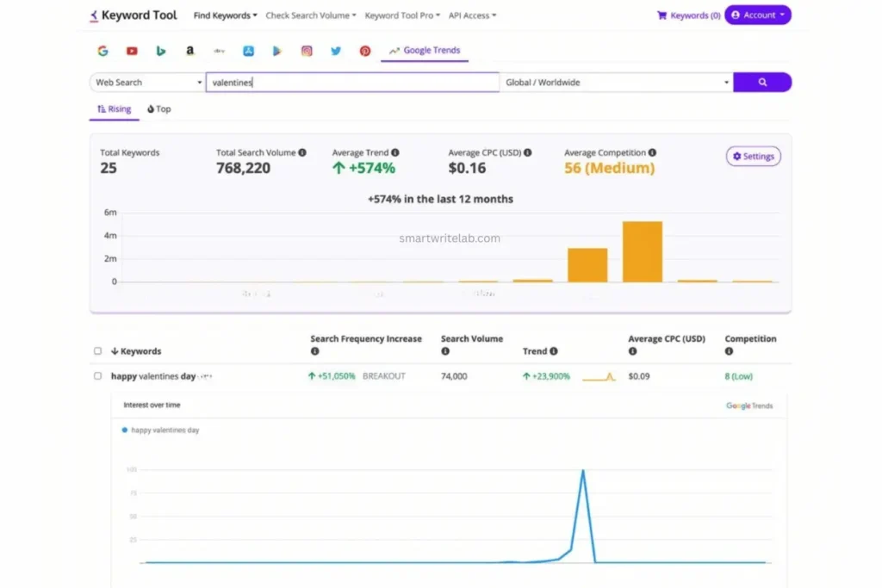The width and height of the screenshot is (882, 588).
Task: Open the API Access menu
Action: (472, 15)
